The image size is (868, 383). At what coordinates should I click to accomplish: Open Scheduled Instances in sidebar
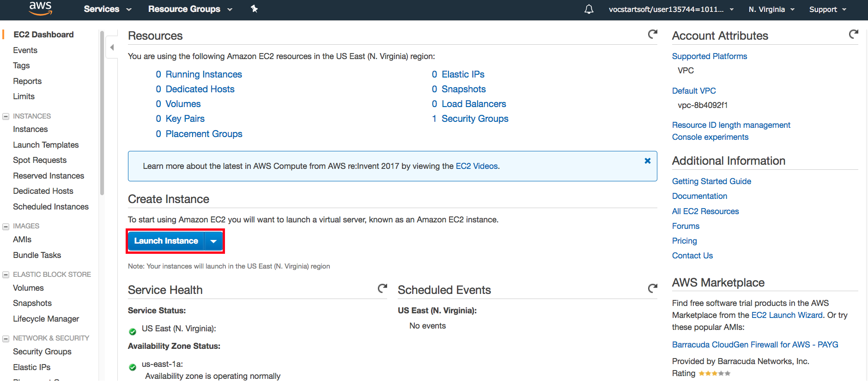[51, 207]
